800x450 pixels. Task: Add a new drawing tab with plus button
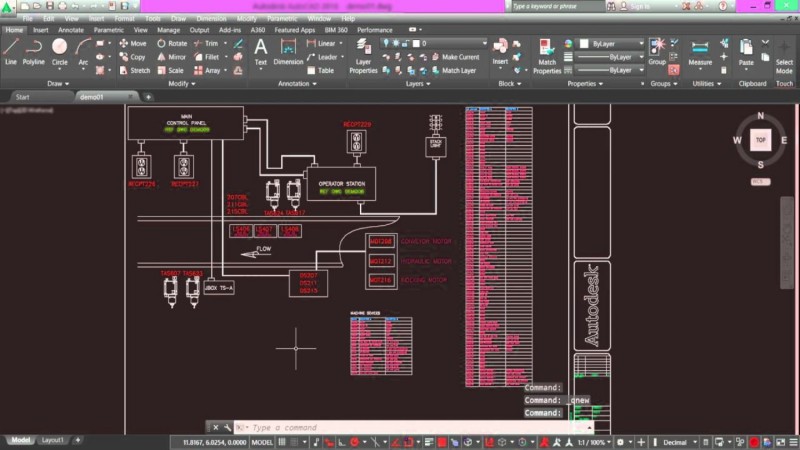tap(148, 97)
